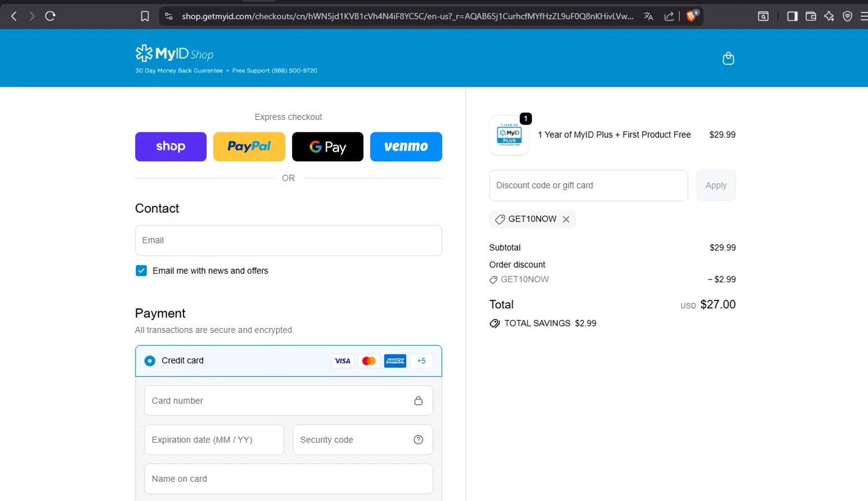Apply the discount code
Image resolution: width=868 pixels, height=501 pixels.
(716, 186)
